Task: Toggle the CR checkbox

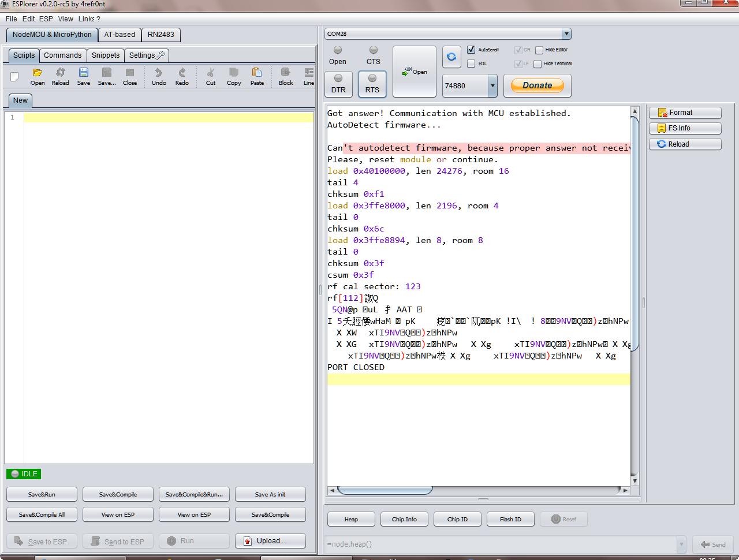Action: pyautogui.click(x=518, y=50)
